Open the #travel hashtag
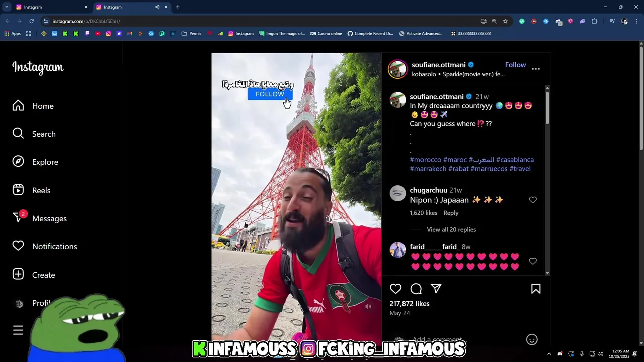This screenshot has height=362, width=644. (520, 169)
